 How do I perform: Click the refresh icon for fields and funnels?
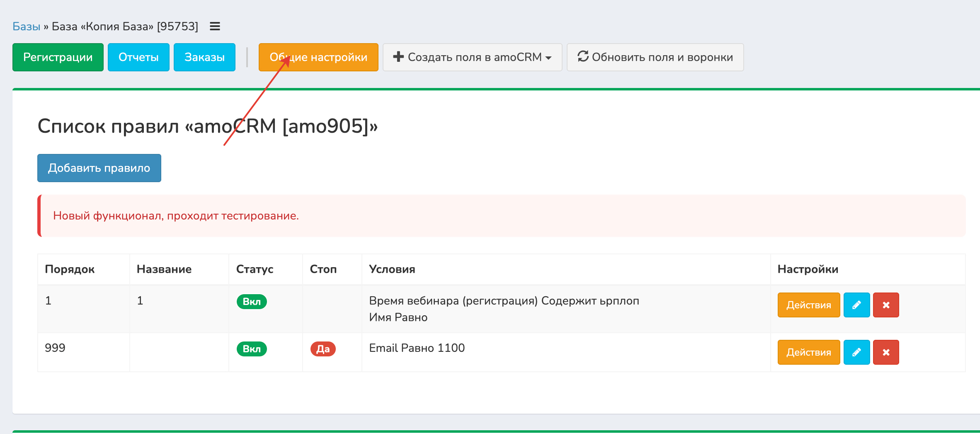pos(583,56)
